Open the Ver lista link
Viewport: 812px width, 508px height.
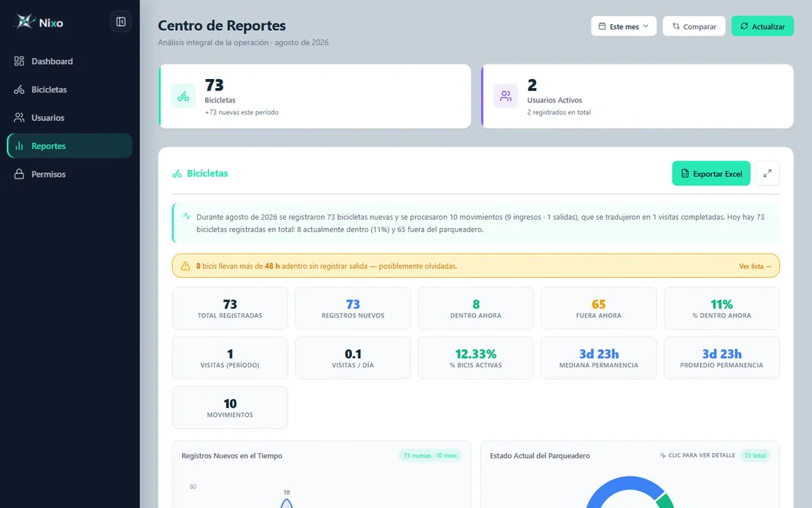[755, 266]
